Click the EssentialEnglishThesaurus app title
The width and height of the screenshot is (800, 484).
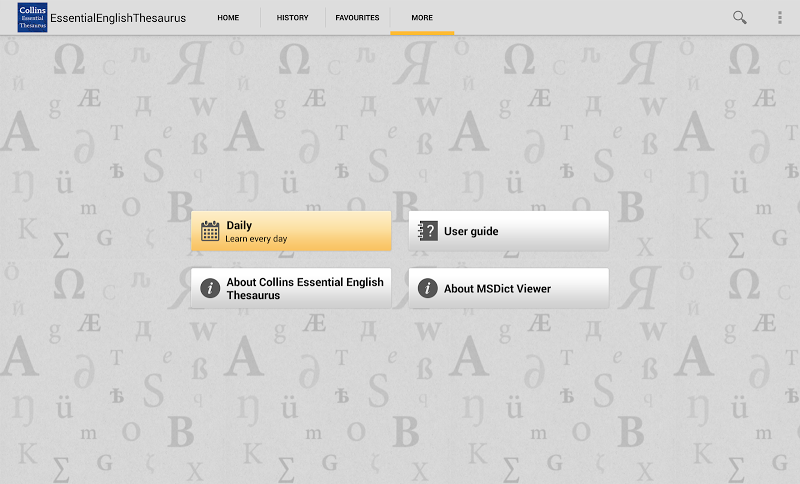point(118,18)
